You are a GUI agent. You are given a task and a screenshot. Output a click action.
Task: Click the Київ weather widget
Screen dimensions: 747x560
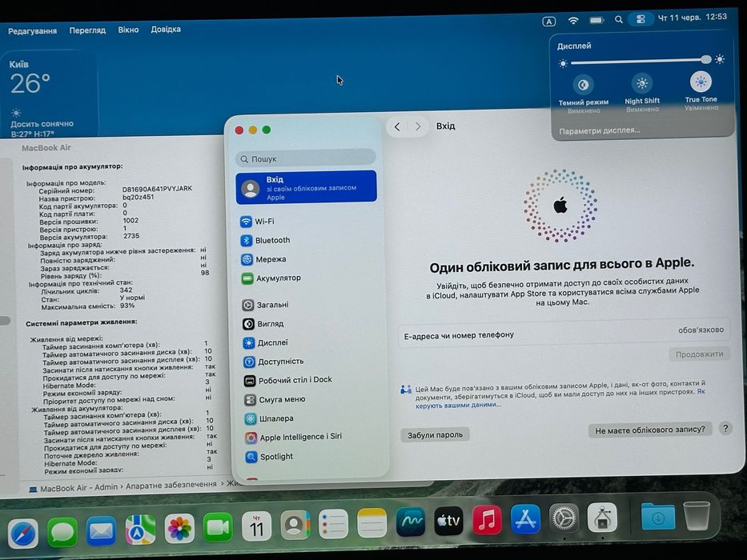49,95
